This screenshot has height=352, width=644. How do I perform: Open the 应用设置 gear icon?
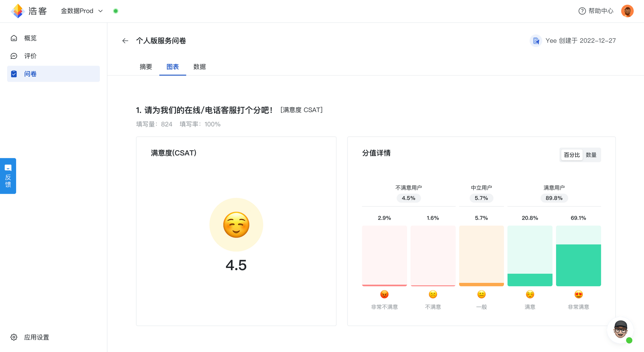pyautogui.click(x=14, y=337)
